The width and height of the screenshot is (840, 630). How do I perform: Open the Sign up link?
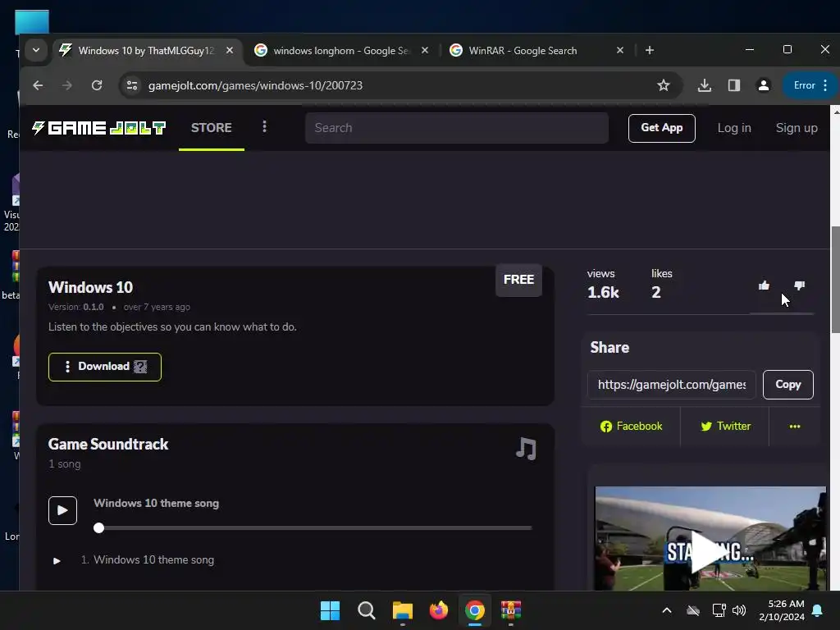pyautogui.click(x=797, y=128)
